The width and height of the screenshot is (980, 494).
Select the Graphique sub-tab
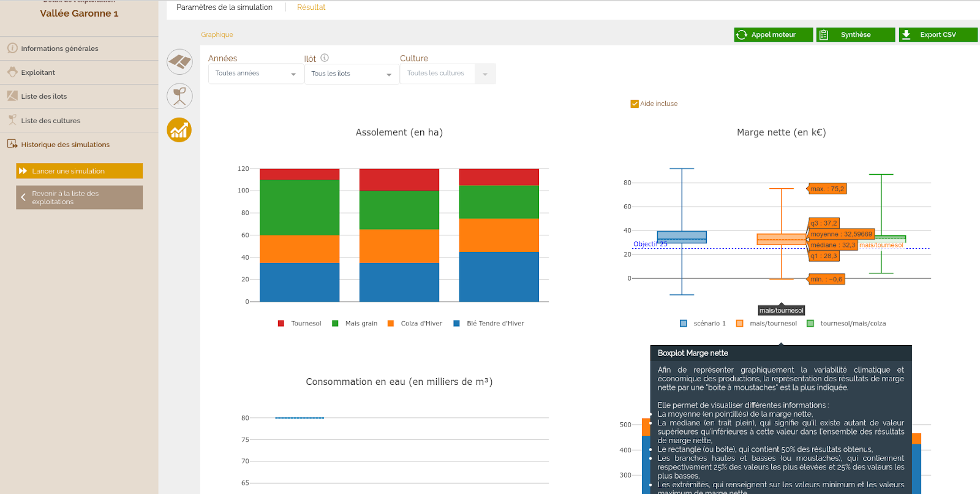pyautogui.click(x=217, y=34)
